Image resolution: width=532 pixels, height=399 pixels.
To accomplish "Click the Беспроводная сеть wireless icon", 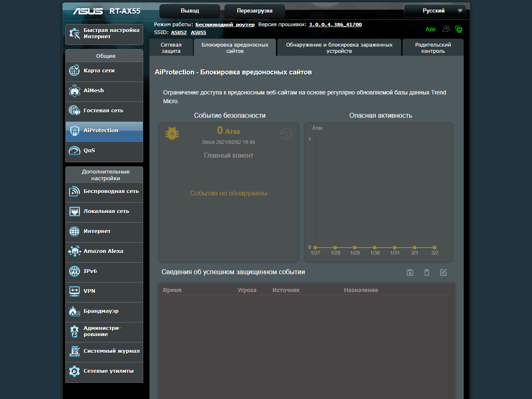I will (75, 191).
